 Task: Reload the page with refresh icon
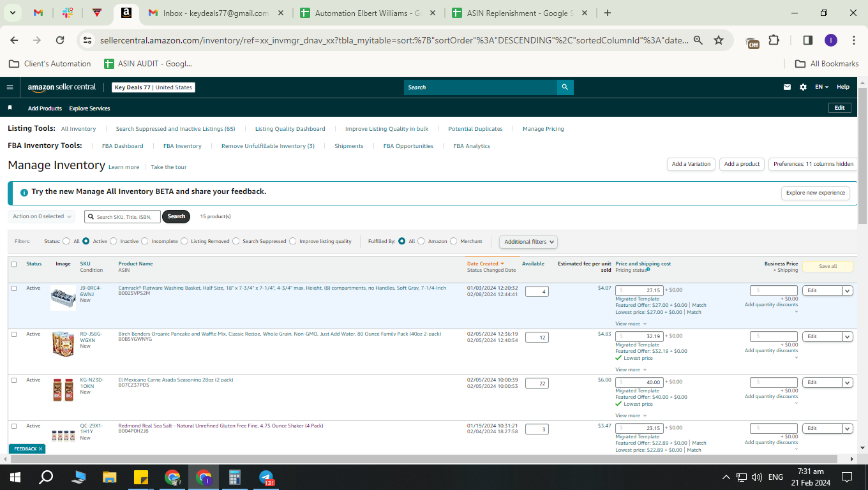tap(60, 40)
